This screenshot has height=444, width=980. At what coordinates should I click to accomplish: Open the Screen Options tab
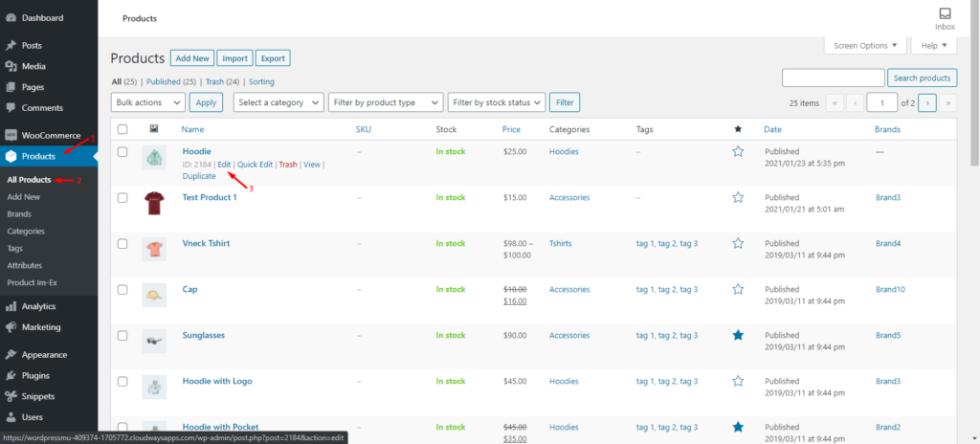point(865,45)
